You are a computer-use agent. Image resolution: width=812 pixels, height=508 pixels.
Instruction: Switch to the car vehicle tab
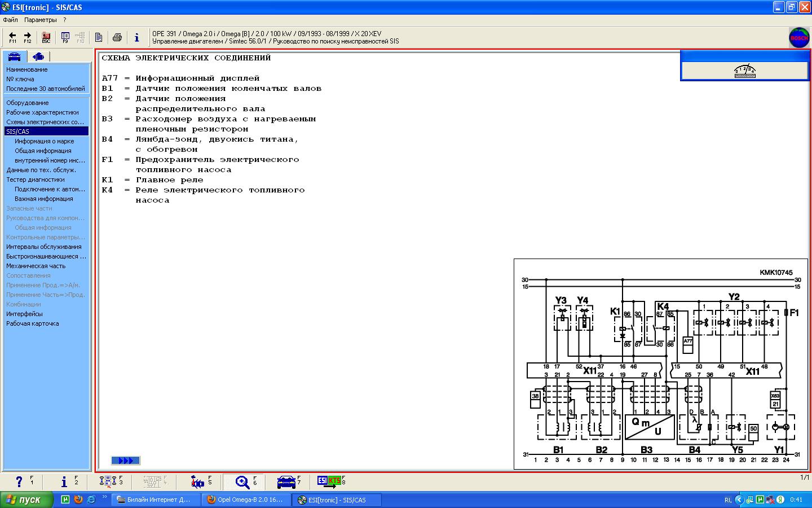(14, 56)
